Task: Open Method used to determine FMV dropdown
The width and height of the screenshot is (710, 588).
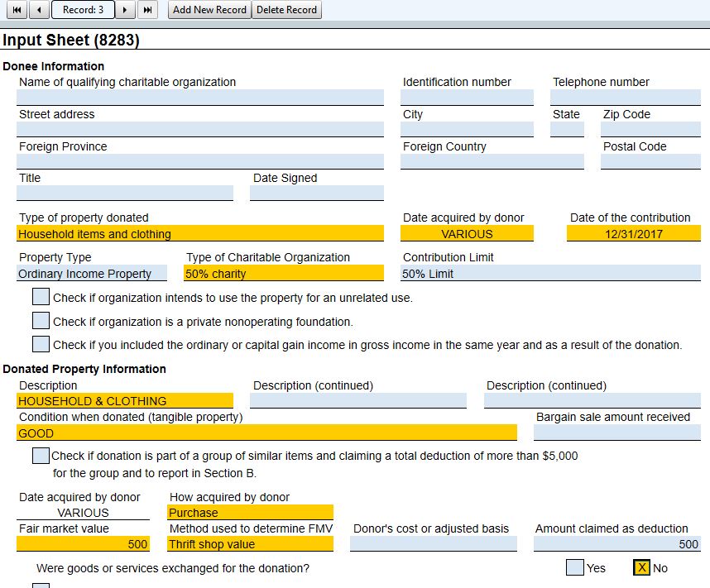Action: 251,543
